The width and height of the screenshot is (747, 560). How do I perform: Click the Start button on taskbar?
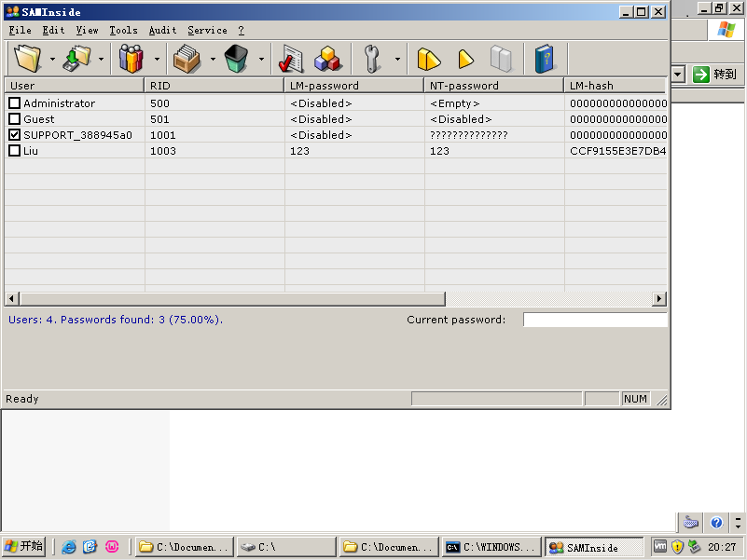pos(23,546)
